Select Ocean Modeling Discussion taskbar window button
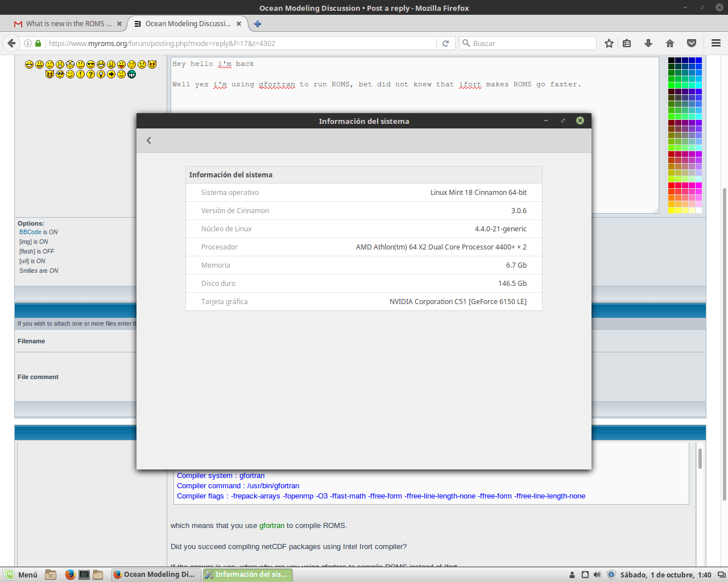This screenshot has height=582, width=728. click(155, 575)
